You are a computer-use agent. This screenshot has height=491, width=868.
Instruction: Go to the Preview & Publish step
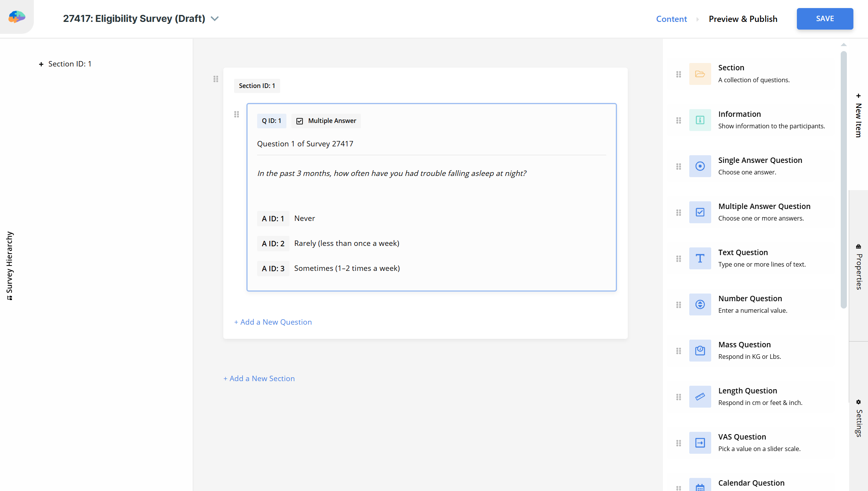[743, 19]
